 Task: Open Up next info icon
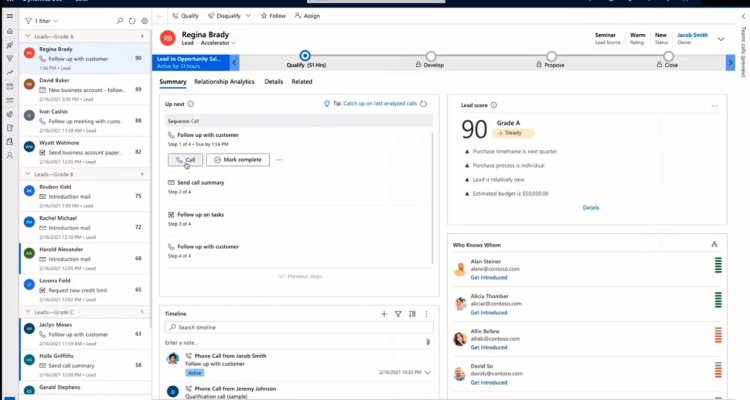191,104
